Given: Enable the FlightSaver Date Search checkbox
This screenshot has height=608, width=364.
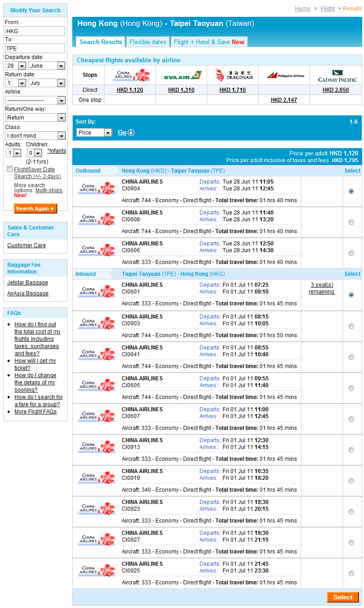Looking at the screenshot, I should (x=10, y=169).
